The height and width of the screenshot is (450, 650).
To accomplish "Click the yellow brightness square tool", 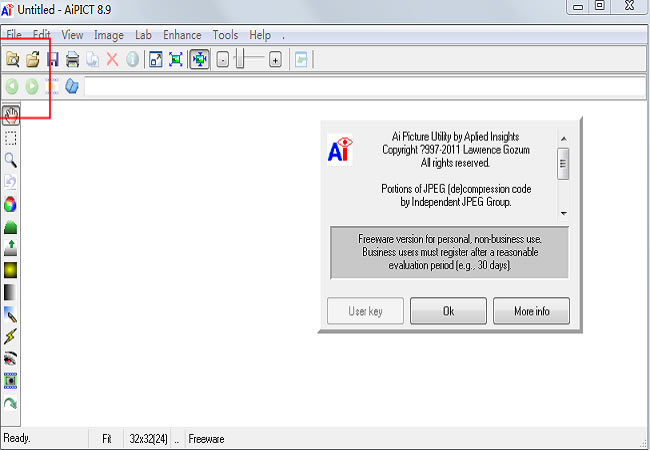I will click(10, 270).
